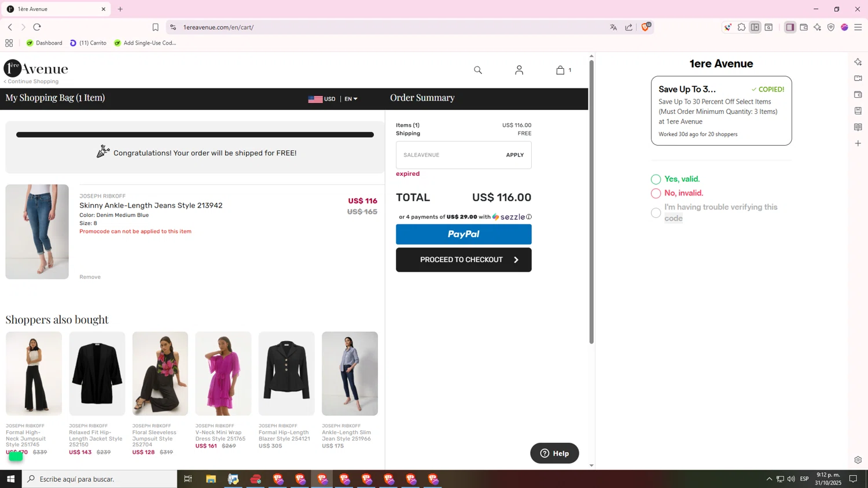Viewport: 868px width, 488px height.
Task: Bookmark this page using the bookmark icon
Action: 155,27
